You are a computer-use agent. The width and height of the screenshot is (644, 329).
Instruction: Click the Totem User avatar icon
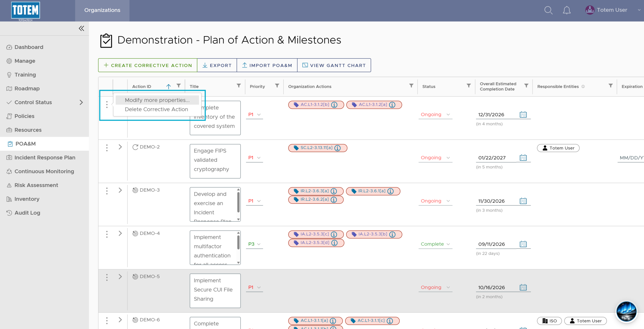click(x=590, y=10)
